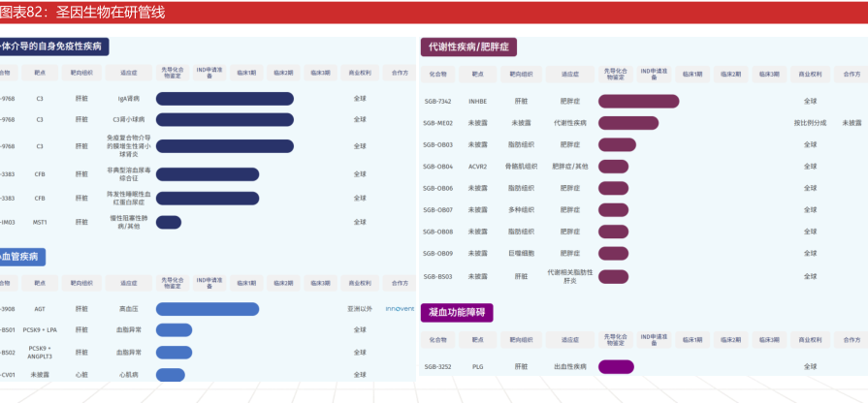Select the IgA肾病 pipeline bar

pos(224,99)
